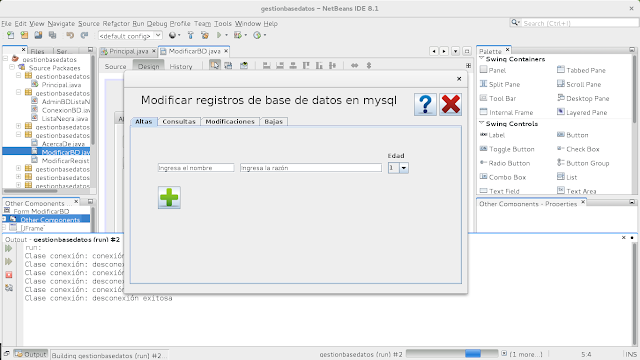640x360 pixels.
Task: Click the top Re-run icon in Output panel
Action: pos(9,249)
